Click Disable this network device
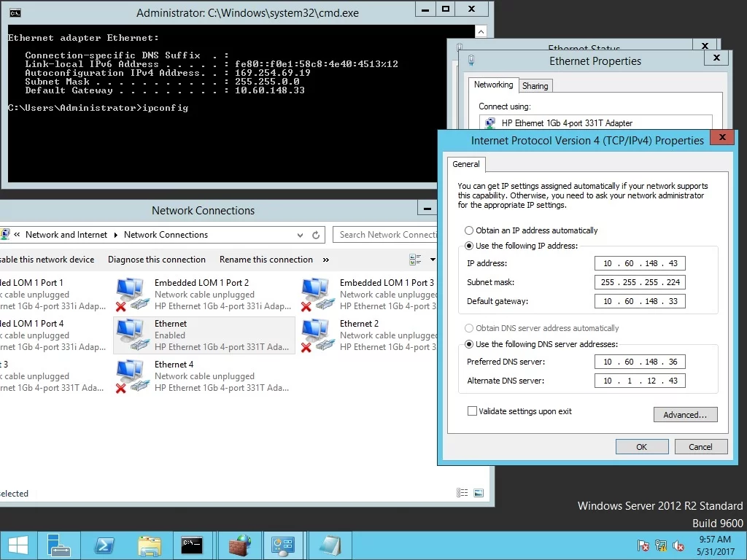 [47, 260]
